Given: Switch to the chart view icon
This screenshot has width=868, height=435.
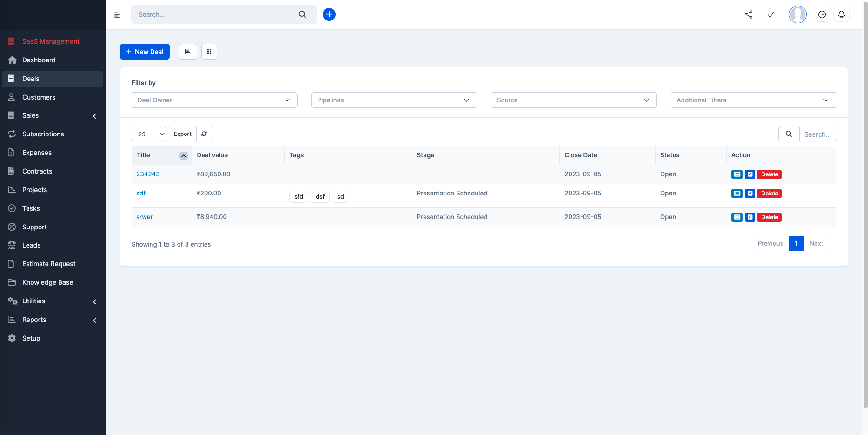Looking at the screenshot, I should tap(188, 52).
